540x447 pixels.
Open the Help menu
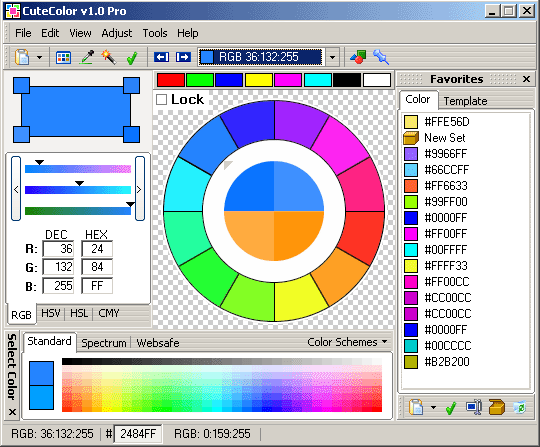[188, 33]
